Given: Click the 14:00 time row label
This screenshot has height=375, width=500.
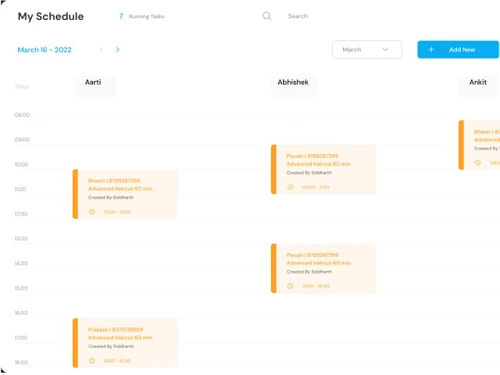Looking at the screenshot, I should click(x=21, y=263).
